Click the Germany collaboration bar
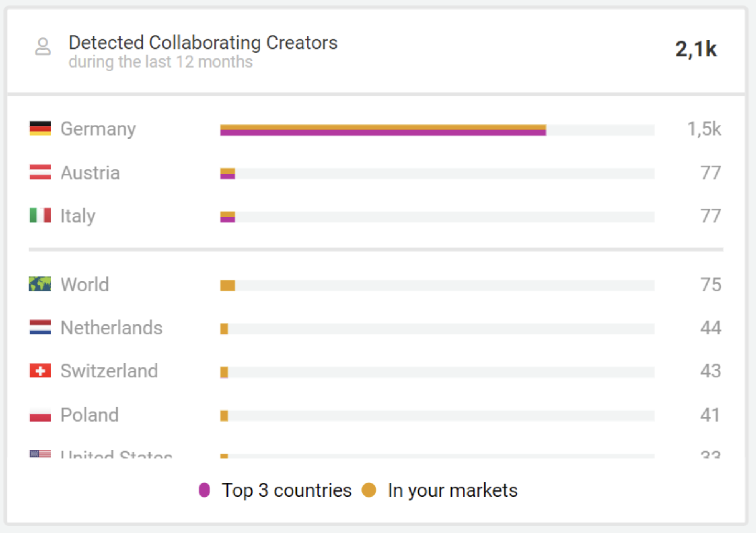756x533 pixels. (383, 130)
